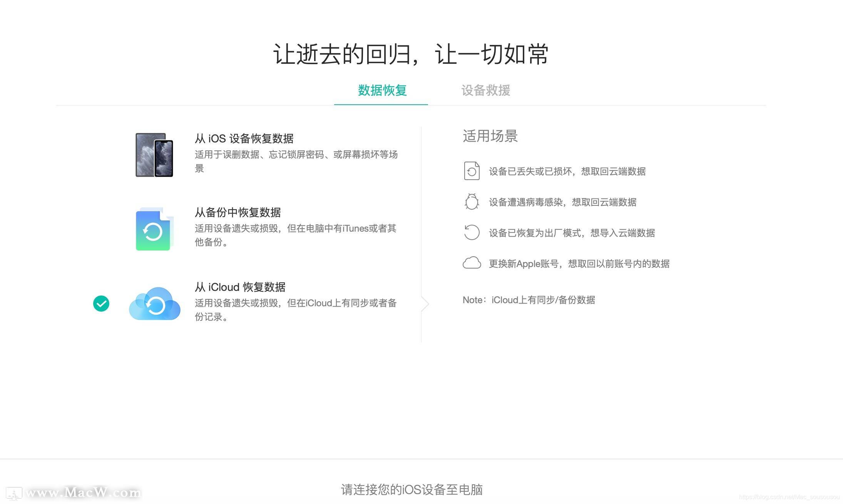Click the bottom-left MacW watermark icon
Screen dimensions: 843x504
pyautogui.click(x=14, y=493)
